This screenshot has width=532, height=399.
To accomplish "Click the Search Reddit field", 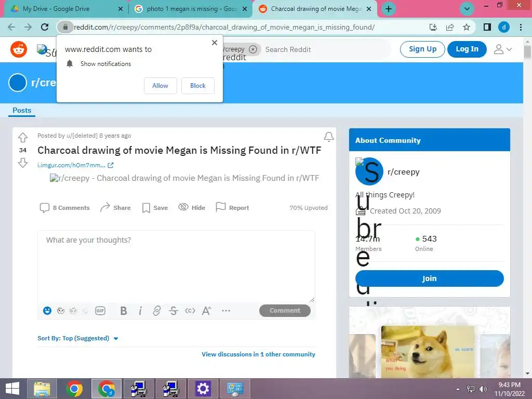I will coord(325,49).
